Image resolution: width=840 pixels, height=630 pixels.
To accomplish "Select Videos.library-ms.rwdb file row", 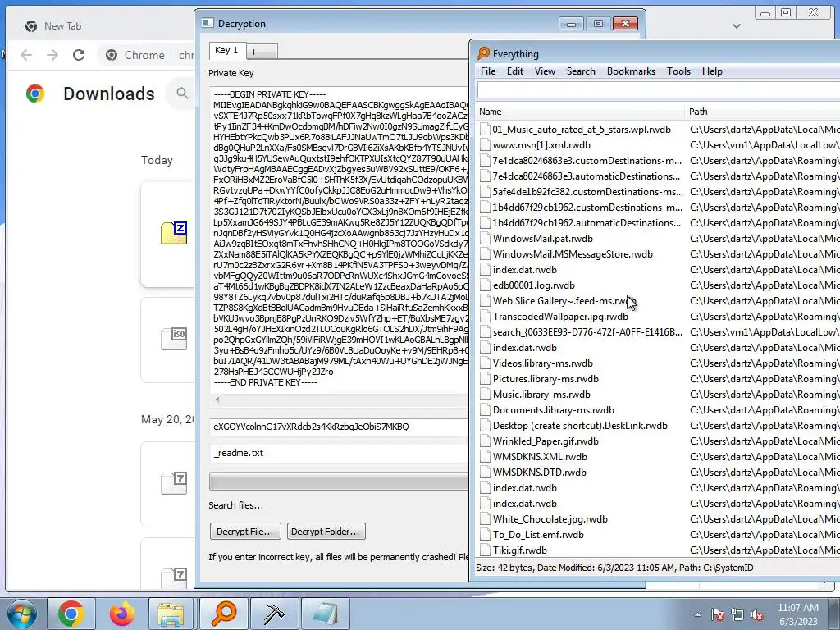I will (x=543, y=363).
